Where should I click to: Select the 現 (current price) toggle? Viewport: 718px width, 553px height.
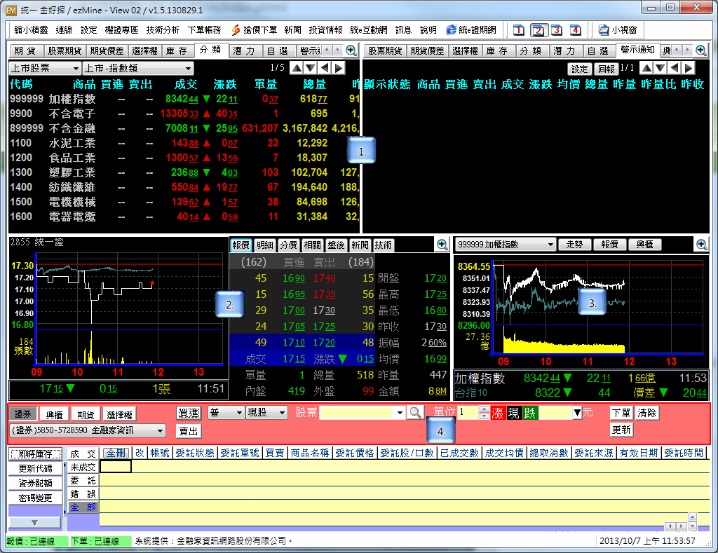[512, 412]
